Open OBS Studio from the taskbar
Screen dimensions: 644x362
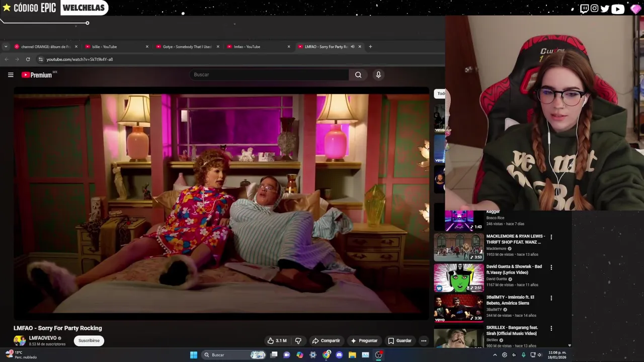pos(378,355)
